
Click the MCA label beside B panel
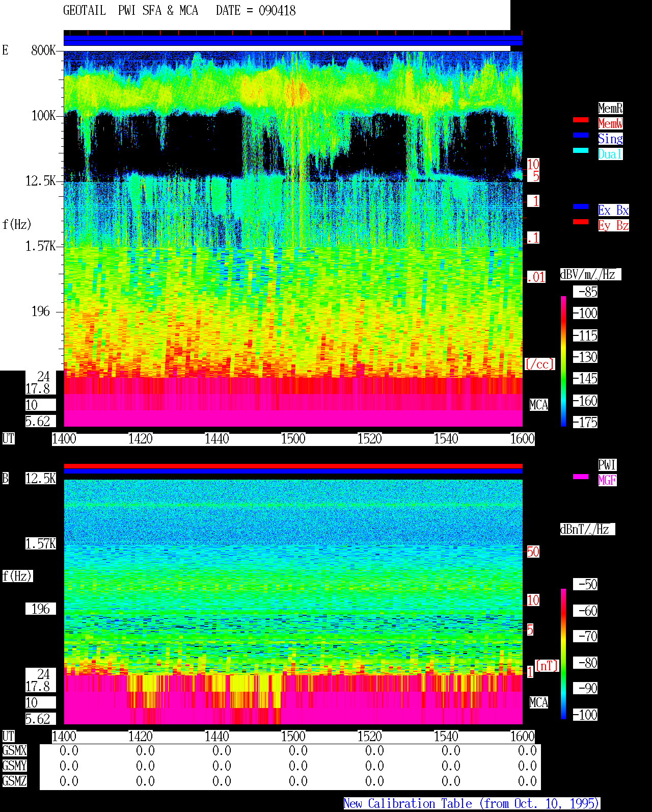(539, 702)
